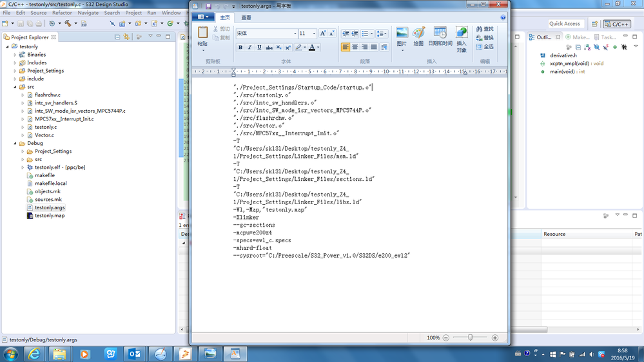Click Paint drawing icon in WordPad
The width and height of the screenshot is (644, 362).
[x=418, y=33]
